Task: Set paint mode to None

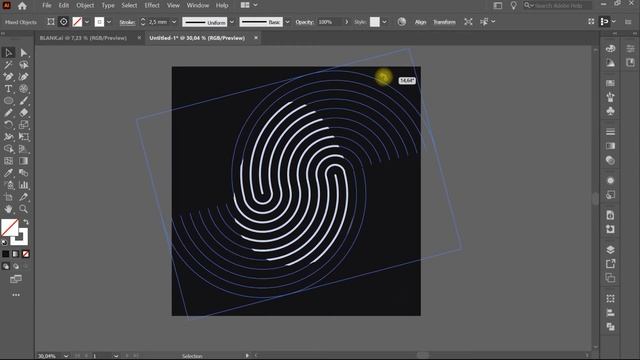Action: pos(26,254)
